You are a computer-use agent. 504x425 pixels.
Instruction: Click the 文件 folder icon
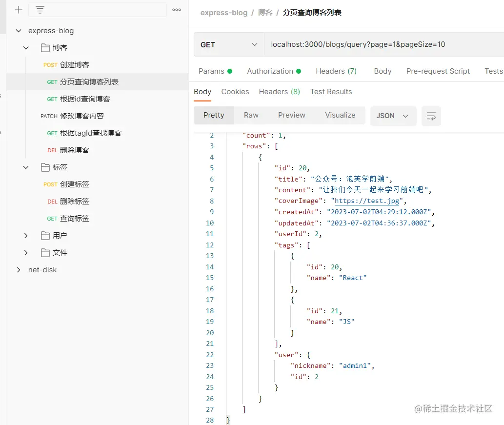pyautogui.click(x=45, y=253)
